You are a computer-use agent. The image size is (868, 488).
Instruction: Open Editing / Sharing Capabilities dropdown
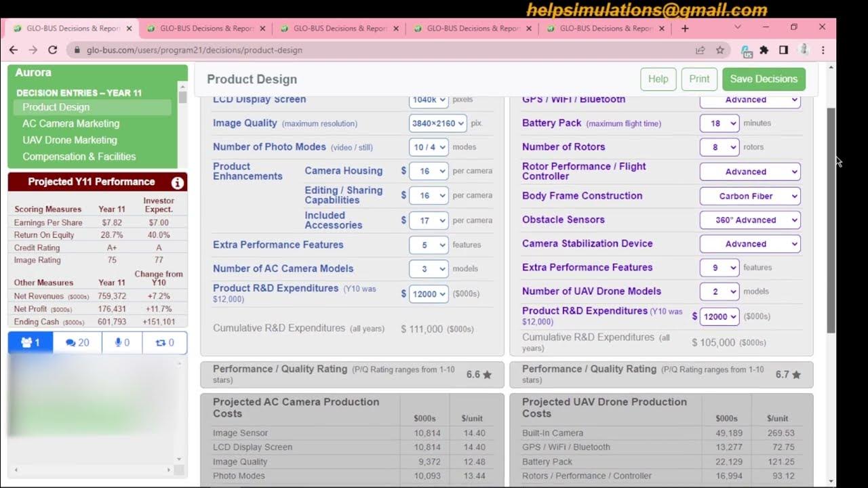pyautogui.click(x=429, y=195)
